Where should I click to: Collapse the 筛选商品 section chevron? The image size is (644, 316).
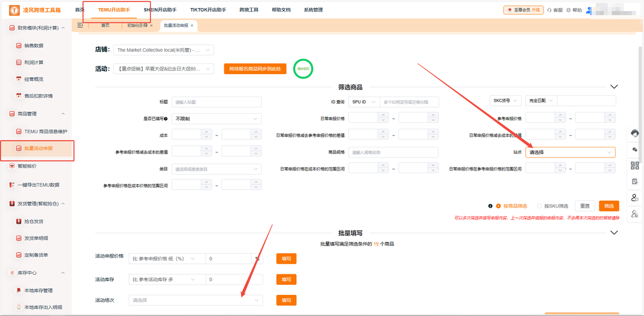pyautogui.click(x=614, y=86)
